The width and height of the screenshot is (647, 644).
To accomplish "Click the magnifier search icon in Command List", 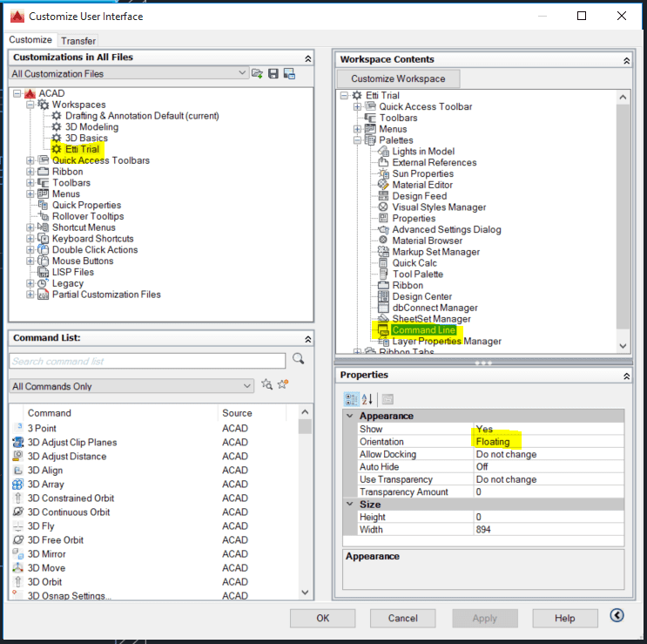I will (x=299, y=359).
